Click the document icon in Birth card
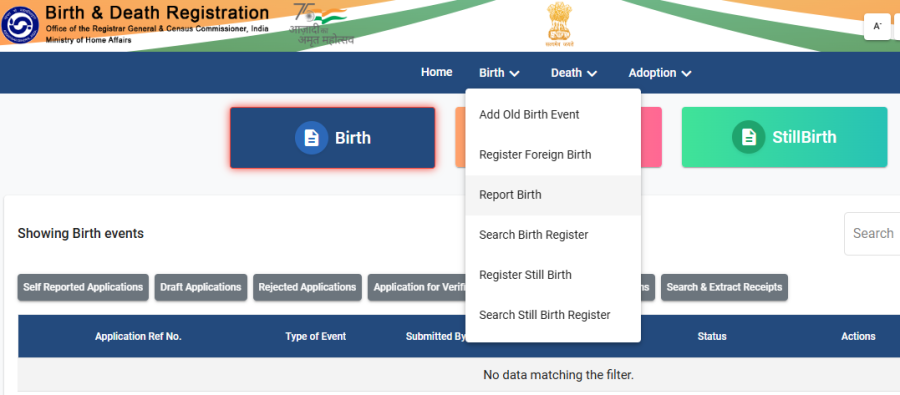The image size is (900, 395). (x=312, y=138)
